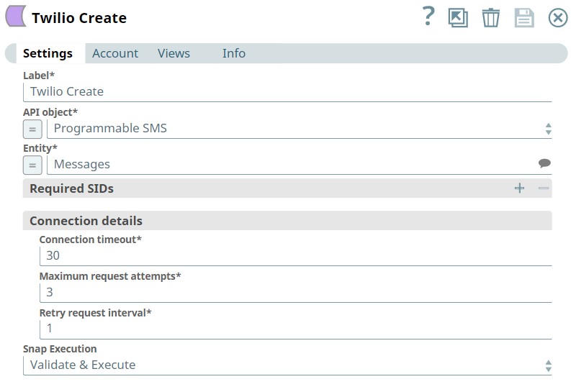Open the API object dropdown
This screenshot has width=571, height=392.
pyautogui.click(x=300, y=129)
